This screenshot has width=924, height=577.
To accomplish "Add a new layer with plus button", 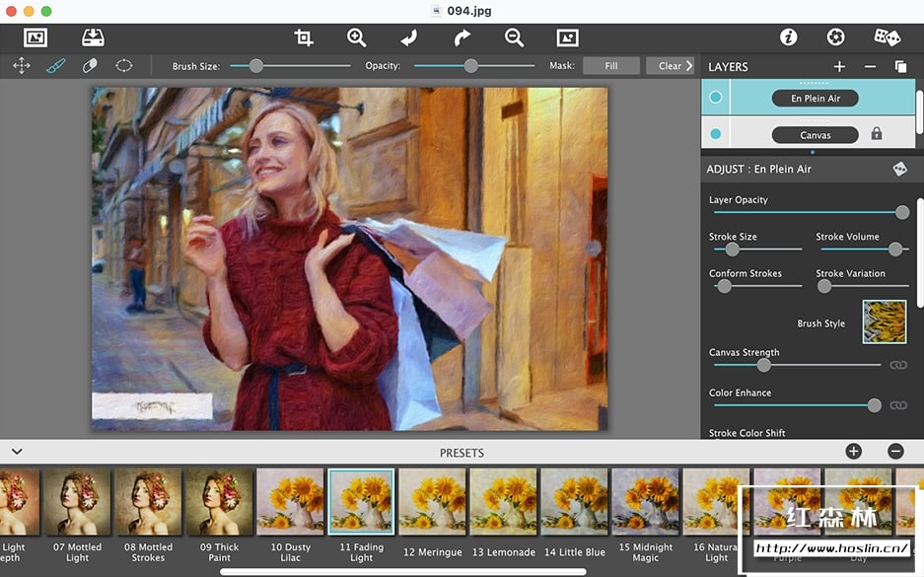I will click(x=839, y=67).
